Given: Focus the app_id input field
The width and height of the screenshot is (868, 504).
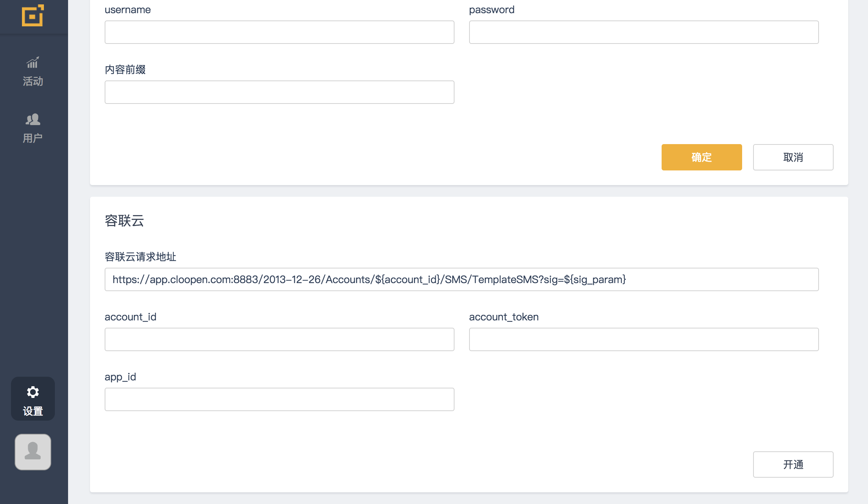Looking at the screenshot, I should point(280,399).
